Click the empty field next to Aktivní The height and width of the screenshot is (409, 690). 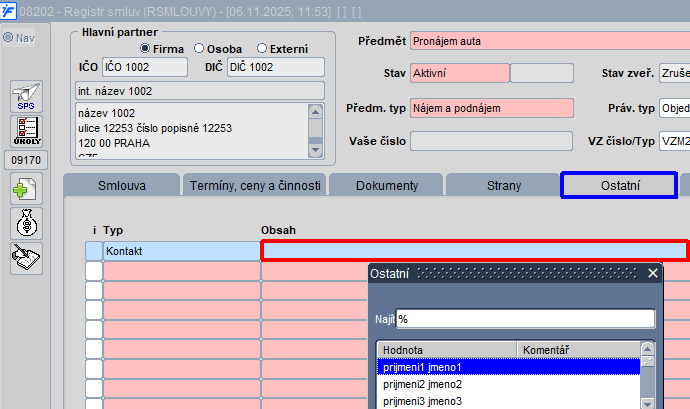542,73
